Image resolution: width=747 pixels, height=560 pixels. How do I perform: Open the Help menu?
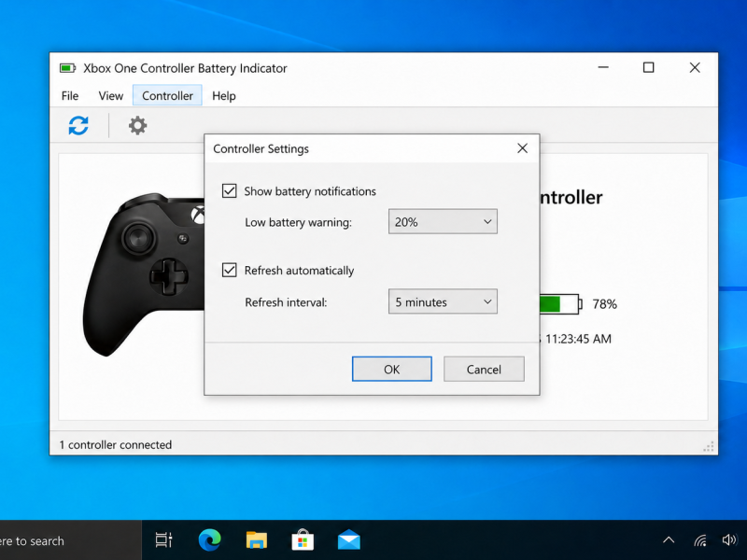pos(224,96)
